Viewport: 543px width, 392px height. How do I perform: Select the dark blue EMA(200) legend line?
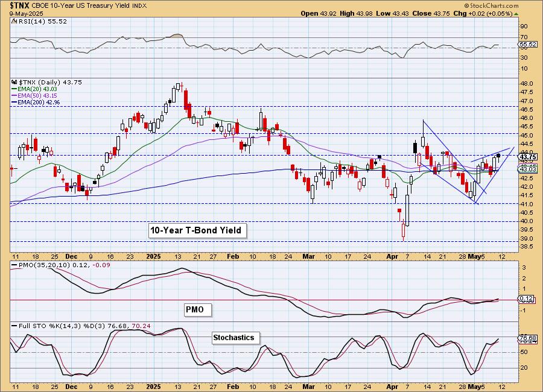click(x=14, y=102)
